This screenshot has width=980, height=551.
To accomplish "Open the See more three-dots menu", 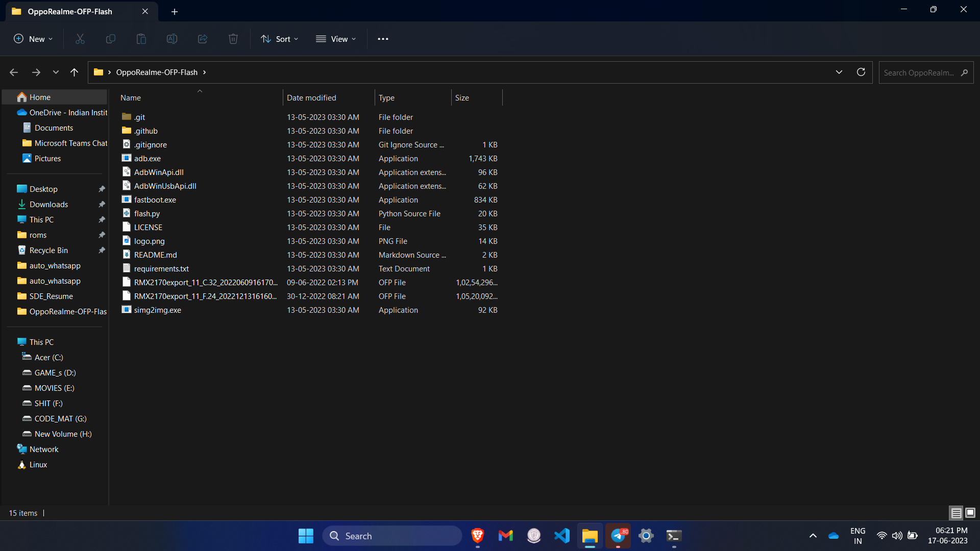I will pos(383,39).
